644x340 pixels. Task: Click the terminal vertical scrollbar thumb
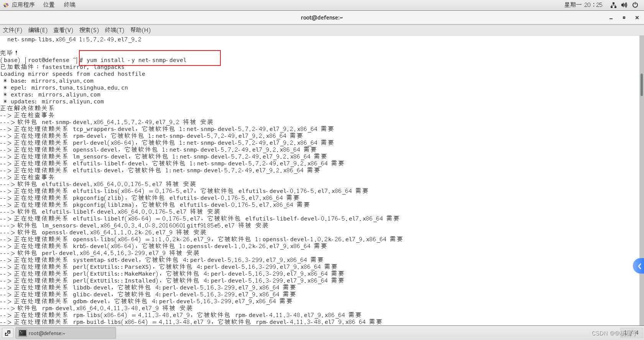[x=641, y=85]
